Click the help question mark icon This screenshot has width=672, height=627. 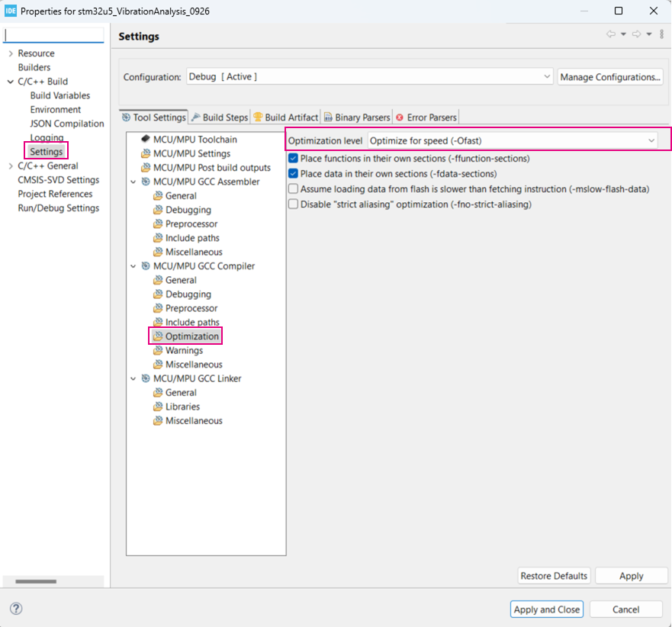click(x=16, y=609)
